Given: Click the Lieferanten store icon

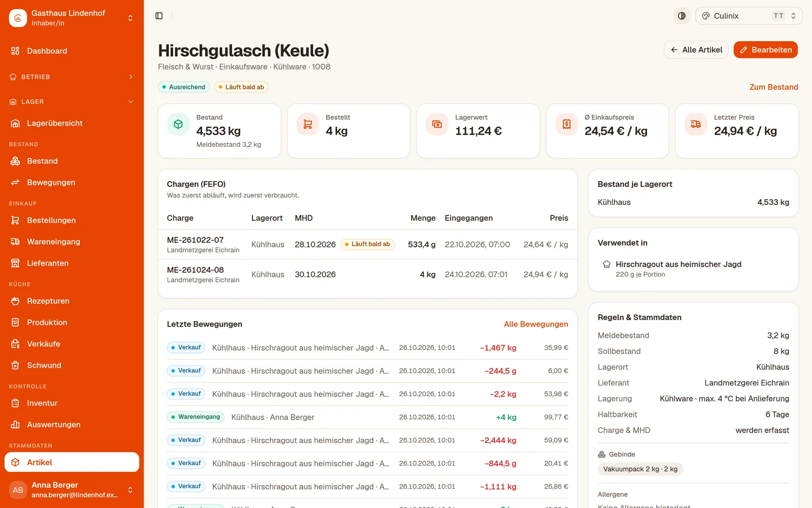Looking at the screenshot, I should pos(15,263).
